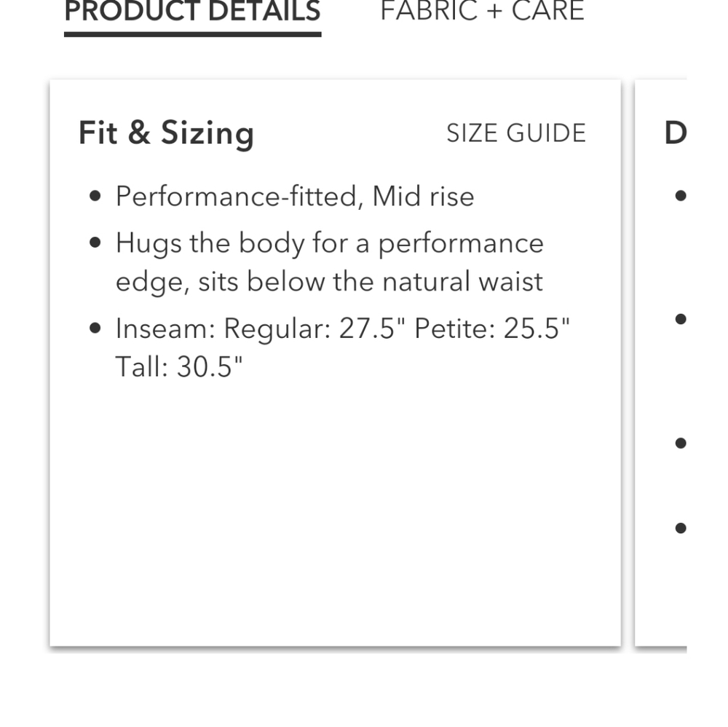Click the underline beneath PRODUCT DETAILS tab

coord(193,34)
